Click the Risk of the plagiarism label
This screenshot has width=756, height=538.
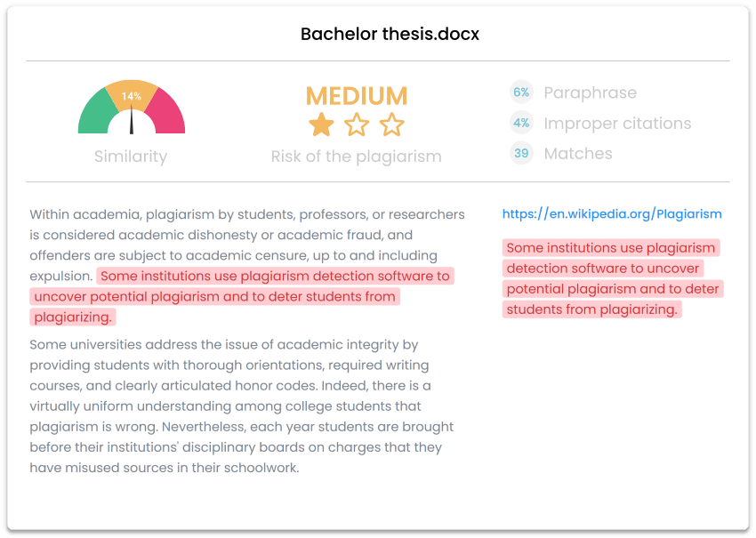(x=357, y=157)
